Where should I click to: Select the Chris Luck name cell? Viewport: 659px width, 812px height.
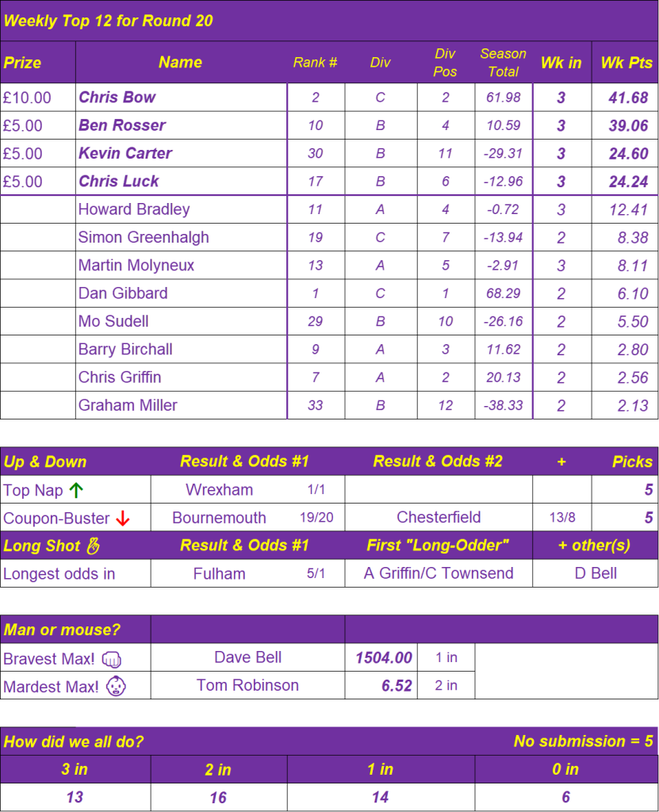pyautogui.click(x=182, y=182)
